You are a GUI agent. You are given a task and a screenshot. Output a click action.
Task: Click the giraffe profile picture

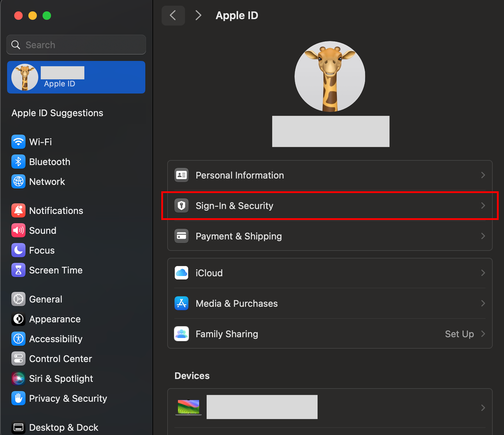tap(330, 76)
